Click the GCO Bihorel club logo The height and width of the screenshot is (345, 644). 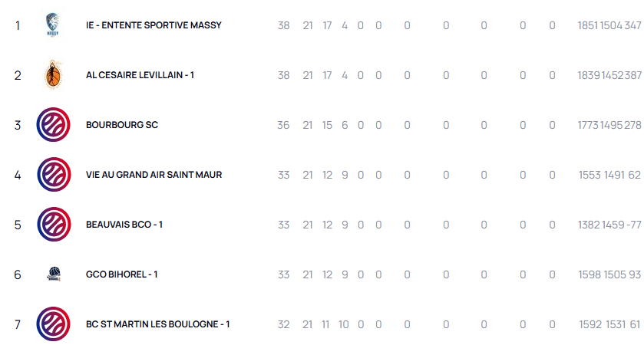click(x=53, y=274)
